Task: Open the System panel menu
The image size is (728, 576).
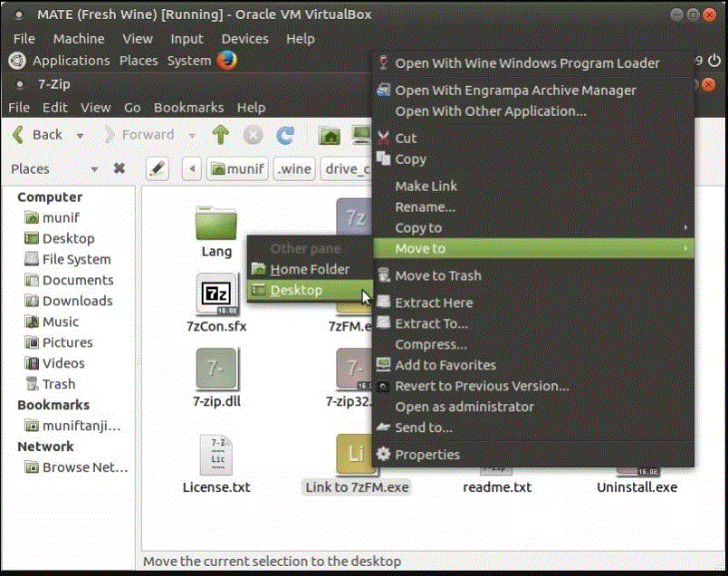Action: pyautogui.click(x=189, y=61)
